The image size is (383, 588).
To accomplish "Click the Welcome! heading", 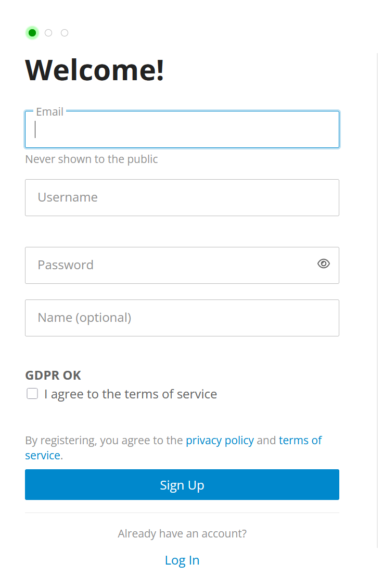I will [94, 70].
